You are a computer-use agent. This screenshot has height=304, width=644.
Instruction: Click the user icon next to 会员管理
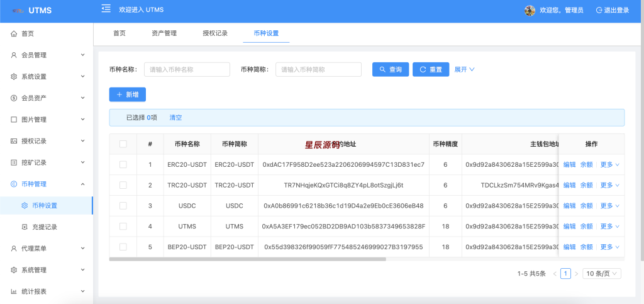[14, 55]
